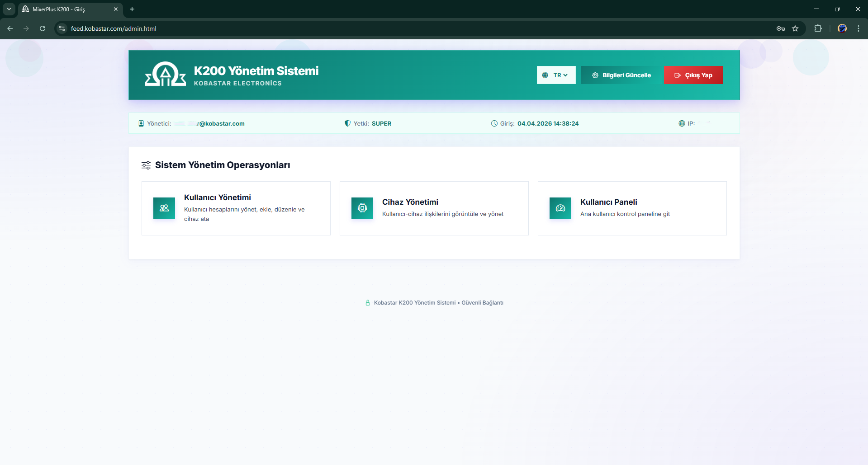Open the saved passwords key icon
This screenshot has width=868, height=465.
coord(781,28)
